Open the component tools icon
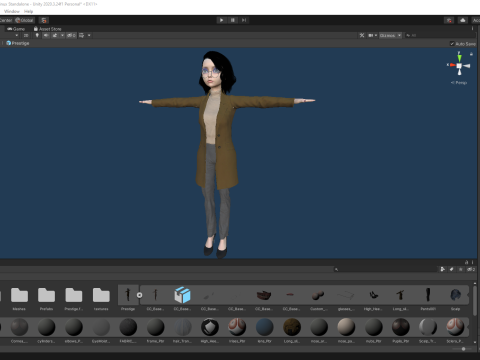Viewport: 480px width, 360px height. [362, 35]
